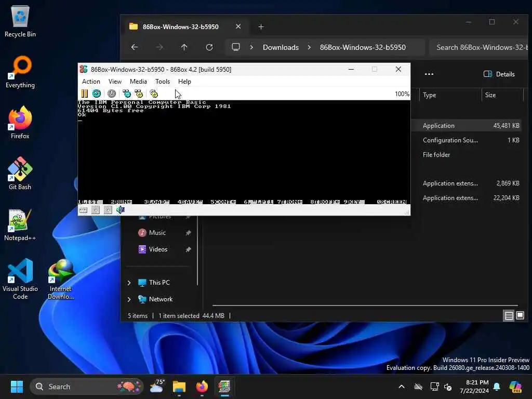The image size is (532, 399).
Task: Toggle the Details pane button
Action: pos(499,74)
